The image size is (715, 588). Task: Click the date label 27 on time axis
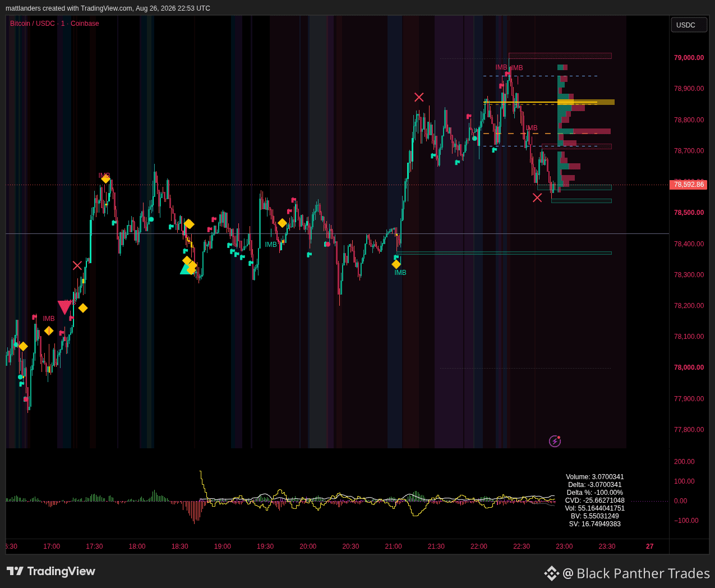pyautogui.click(x=650, y=546)
